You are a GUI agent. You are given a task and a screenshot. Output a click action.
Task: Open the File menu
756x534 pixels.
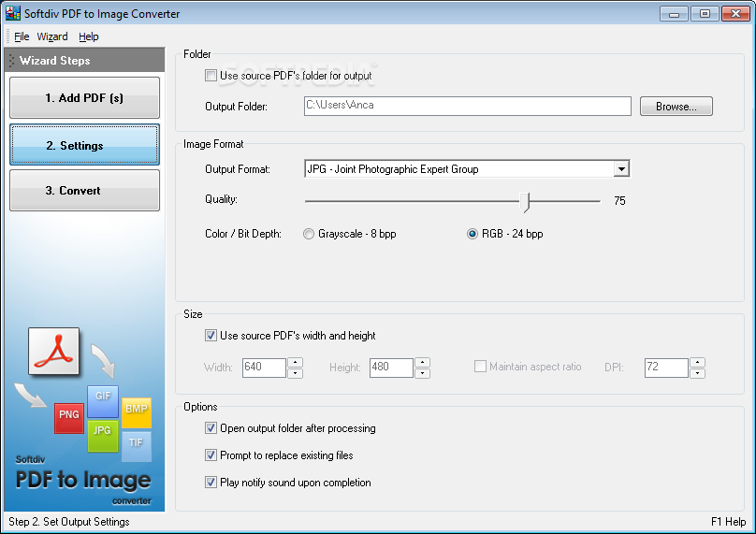(22, 36)
